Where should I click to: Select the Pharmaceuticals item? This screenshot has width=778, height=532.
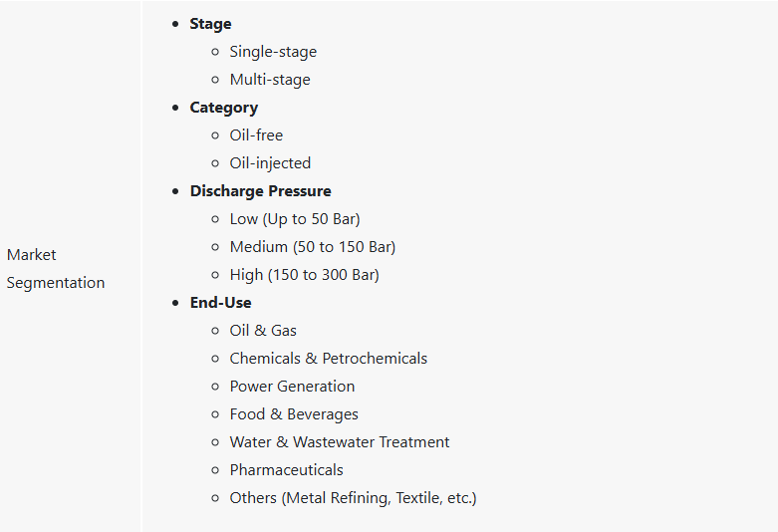(286, 470)
